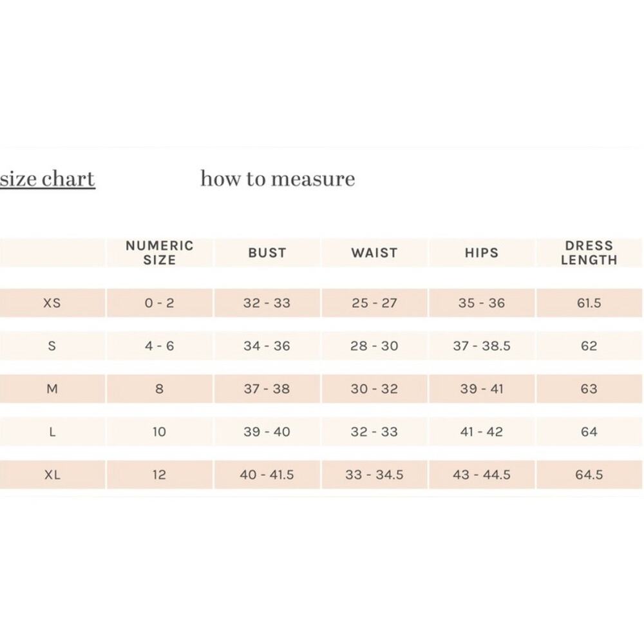Image resolution: width=644 pixels, height=644 pixels.
Task: Click the NUMERIC SIZE column header
Action: [x=160, y=252]
